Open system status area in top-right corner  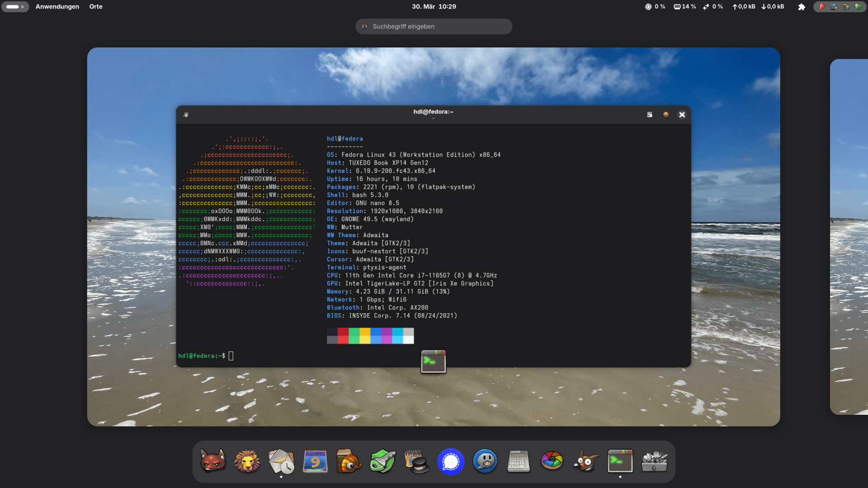point(840,7)
